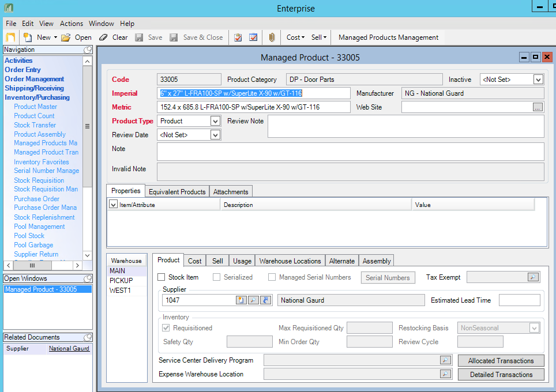
Task: Click the Web Site ellipsis browse button
Action: point(538,107)
